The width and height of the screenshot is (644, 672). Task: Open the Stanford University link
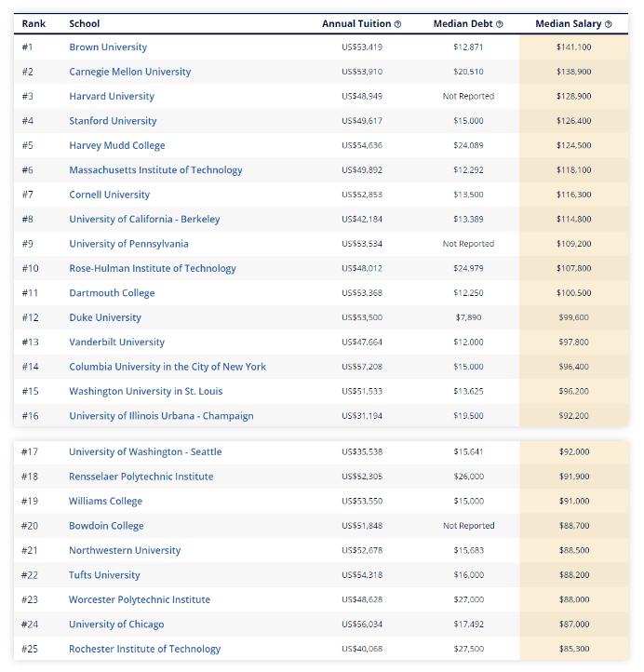click(x=113, y=121)
